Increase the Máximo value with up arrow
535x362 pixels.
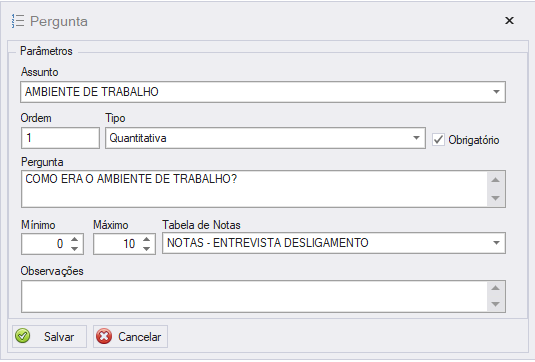click(146, 239)
